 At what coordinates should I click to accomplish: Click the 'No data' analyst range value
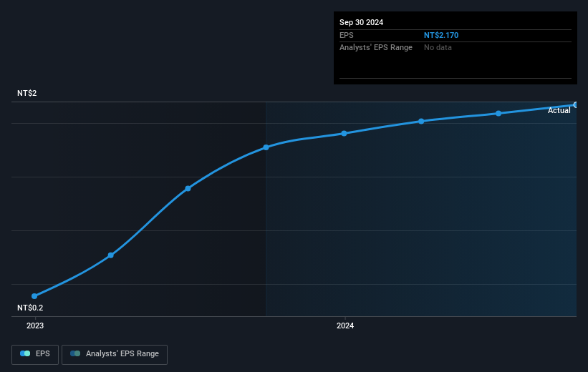[438, 48]
